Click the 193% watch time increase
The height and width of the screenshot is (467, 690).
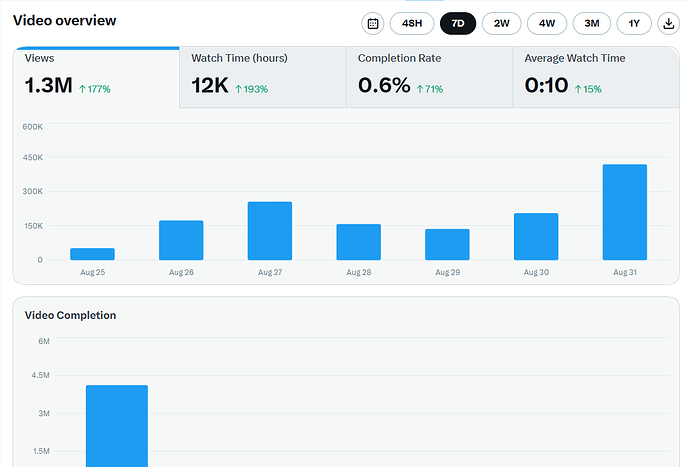(x=251, y=89)
